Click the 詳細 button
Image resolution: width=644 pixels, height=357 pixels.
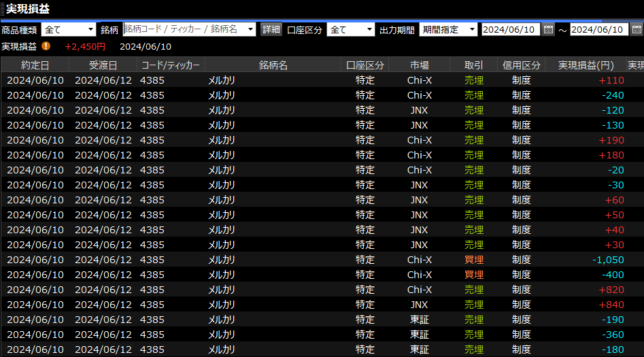(271, 29)
